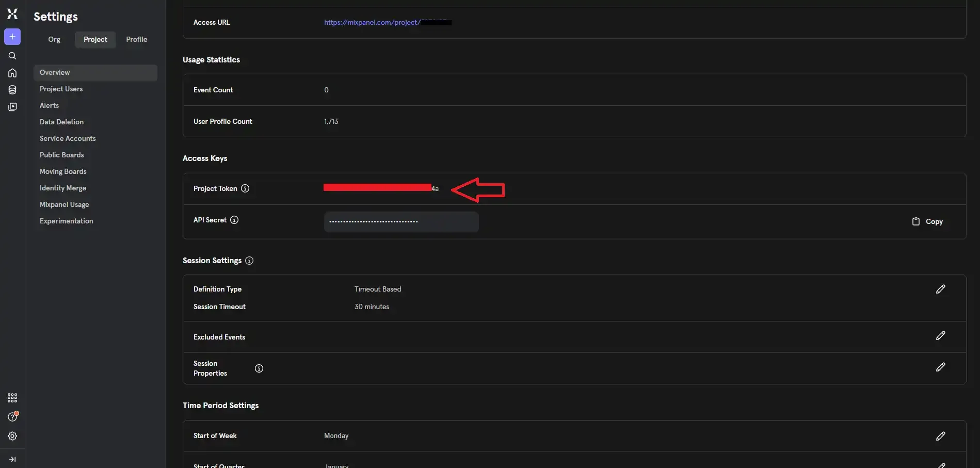Switch to the Profile tab

tap(137, 39)
